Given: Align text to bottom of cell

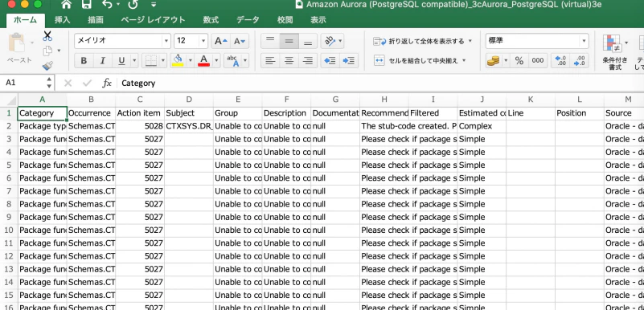Looking at the screenshot, I should [308, 41].
